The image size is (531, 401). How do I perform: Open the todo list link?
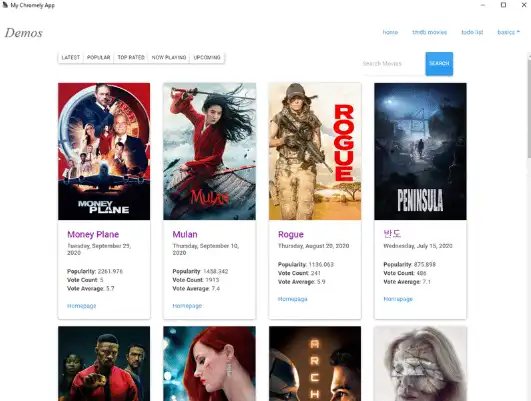472,32
